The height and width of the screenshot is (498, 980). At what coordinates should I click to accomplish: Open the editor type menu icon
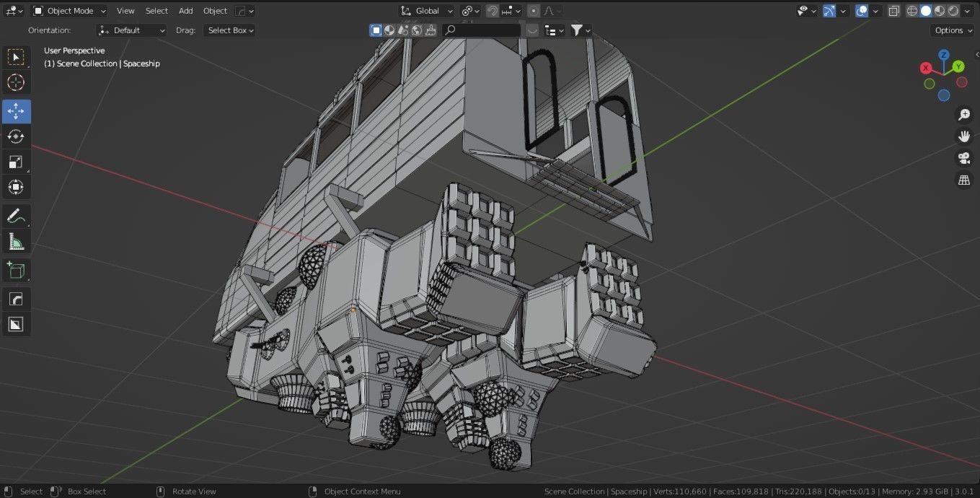click(x=14, y=11)
